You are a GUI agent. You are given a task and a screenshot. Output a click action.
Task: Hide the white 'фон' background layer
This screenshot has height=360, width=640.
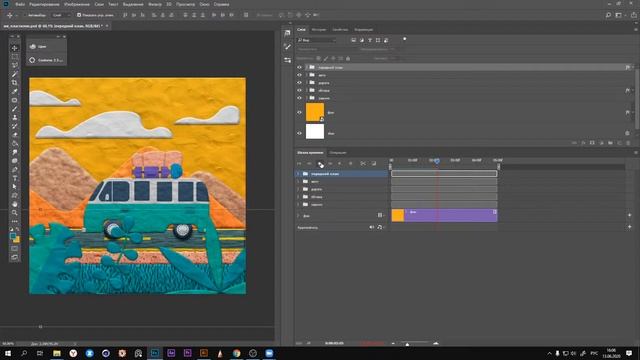point(299,133)
